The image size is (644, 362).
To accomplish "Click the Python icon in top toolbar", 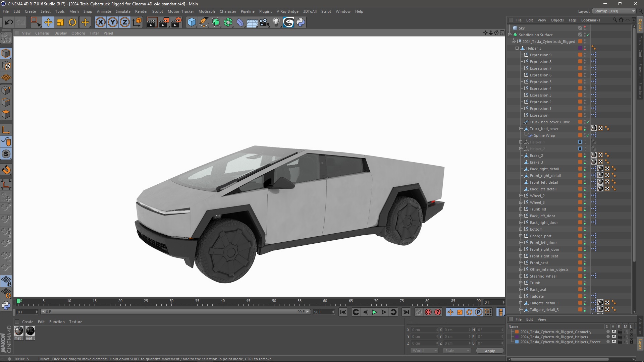I will pyautogui.click(x=301, y=22).
